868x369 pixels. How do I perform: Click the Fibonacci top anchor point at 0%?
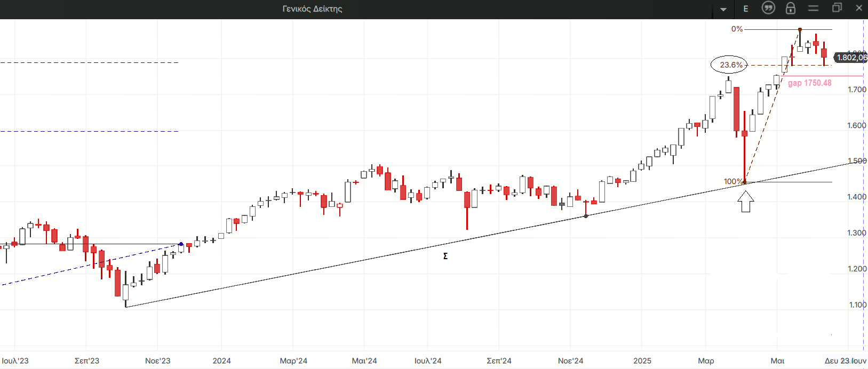coord(800,29)
